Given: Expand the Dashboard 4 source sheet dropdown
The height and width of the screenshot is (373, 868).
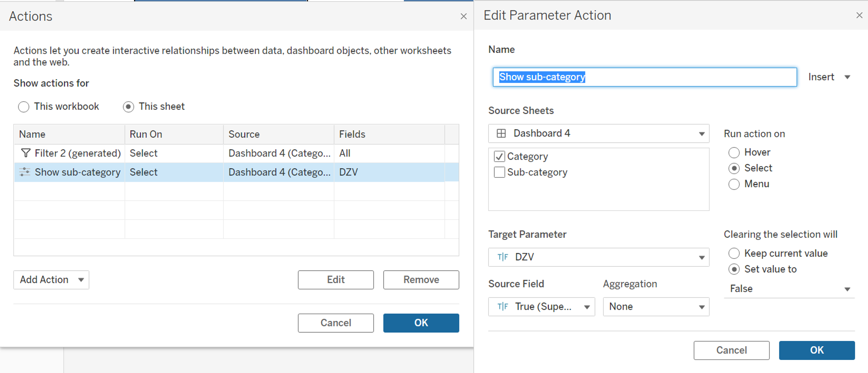Looking at the screenshot, I should tap(701, 134).
